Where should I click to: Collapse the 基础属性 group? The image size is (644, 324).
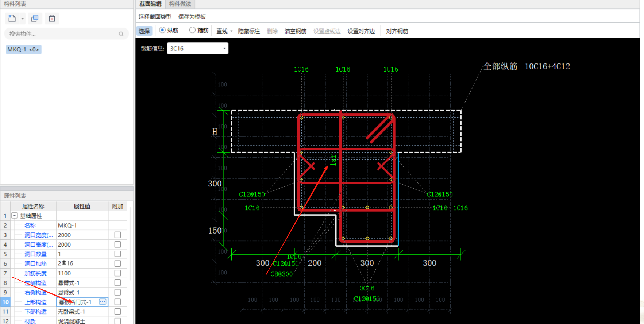(15, 216)
